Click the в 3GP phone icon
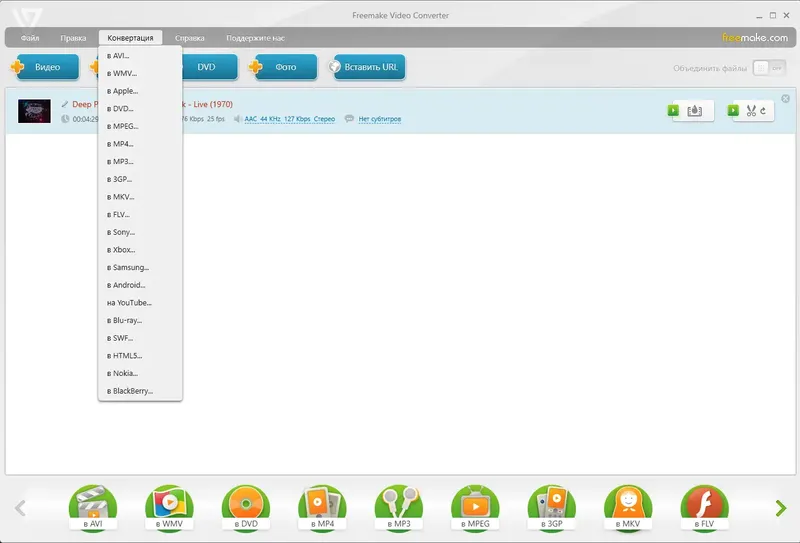This screenshot has width=800, height=543. click(x=552, y=508)
